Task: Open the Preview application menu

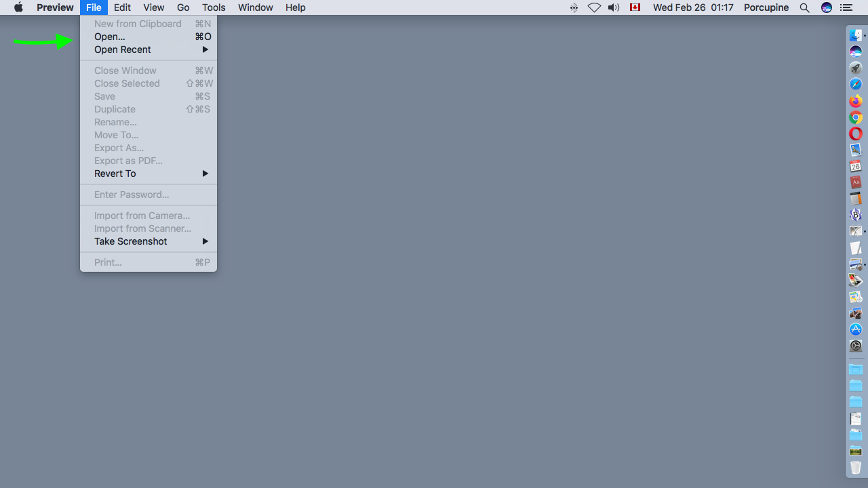Action: (x=55, y=7)
